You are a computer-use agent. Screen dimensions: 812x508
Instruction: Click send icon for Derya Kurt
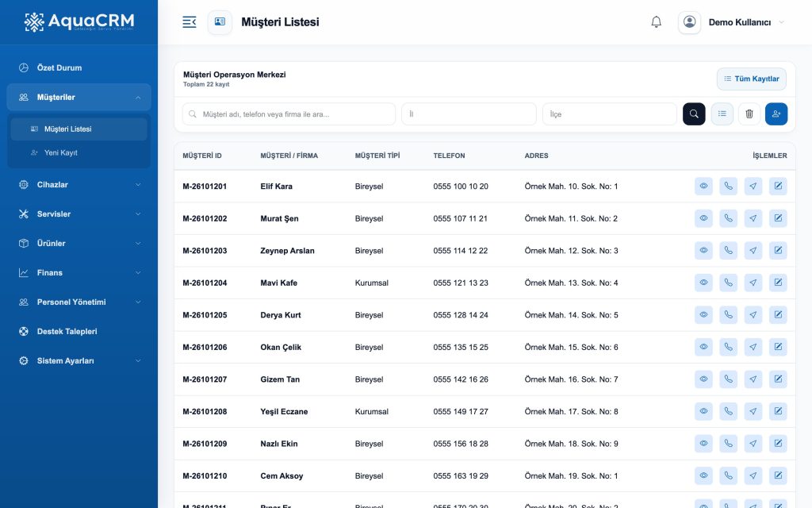coord(753,314)
